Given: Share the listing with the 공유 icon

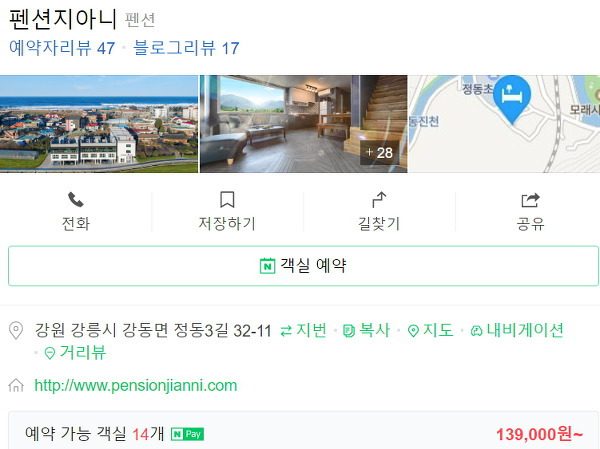Looking at the screenshot, I should click(530, 199).
